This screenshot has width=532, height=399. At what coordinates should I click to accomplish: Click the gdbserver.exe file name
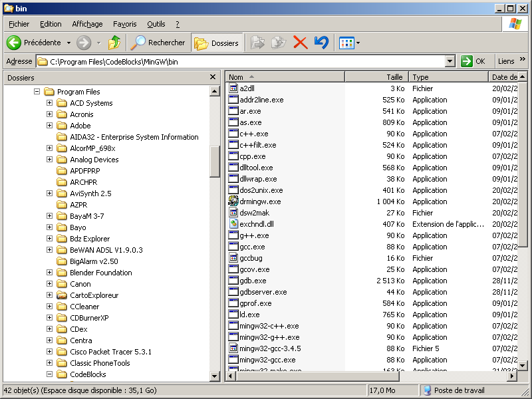tap(263, 292)
